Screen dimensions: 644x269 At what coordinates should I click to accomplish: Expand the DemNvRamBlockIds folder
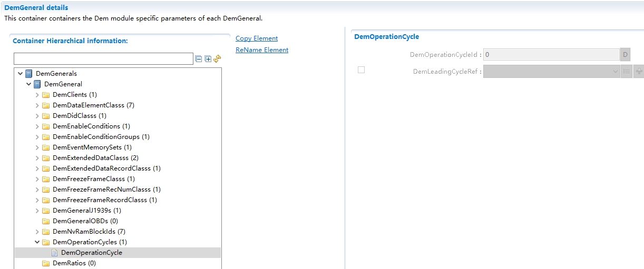click(x=37, y=232)
